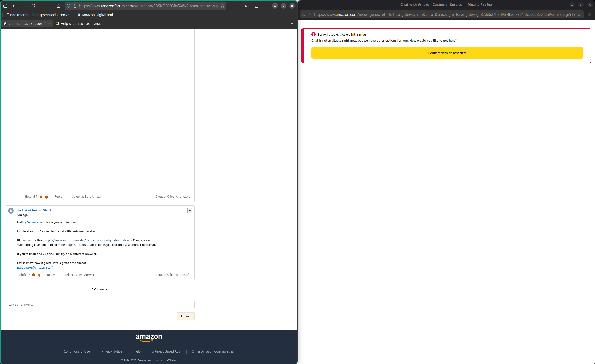Reload the Amazon forum page
Screen dimensions: 595x364
click(x=33, y=6)
